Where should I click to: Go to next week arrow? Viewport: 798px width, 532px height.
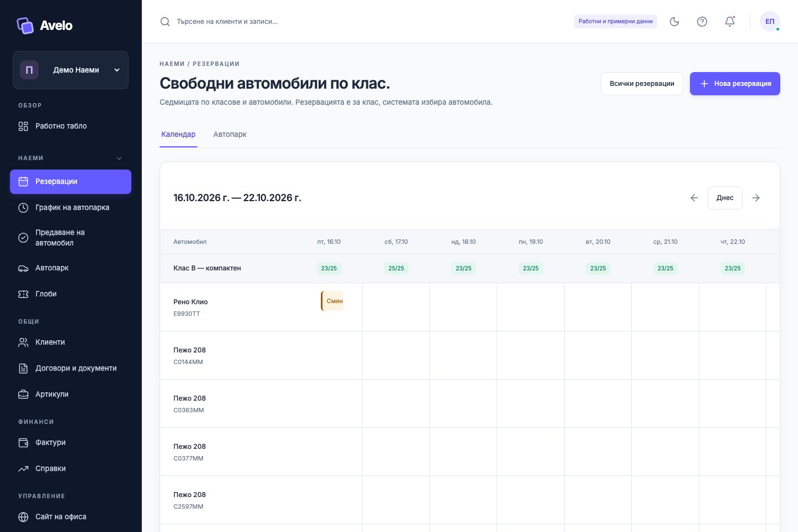point(756,198)
